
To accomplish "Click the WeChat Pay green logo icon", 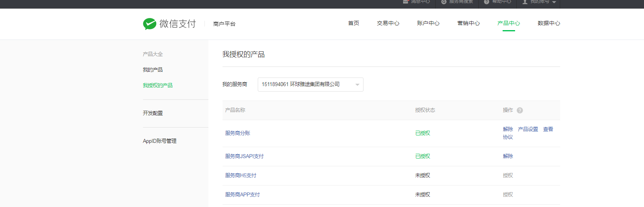I will [150, 24].
